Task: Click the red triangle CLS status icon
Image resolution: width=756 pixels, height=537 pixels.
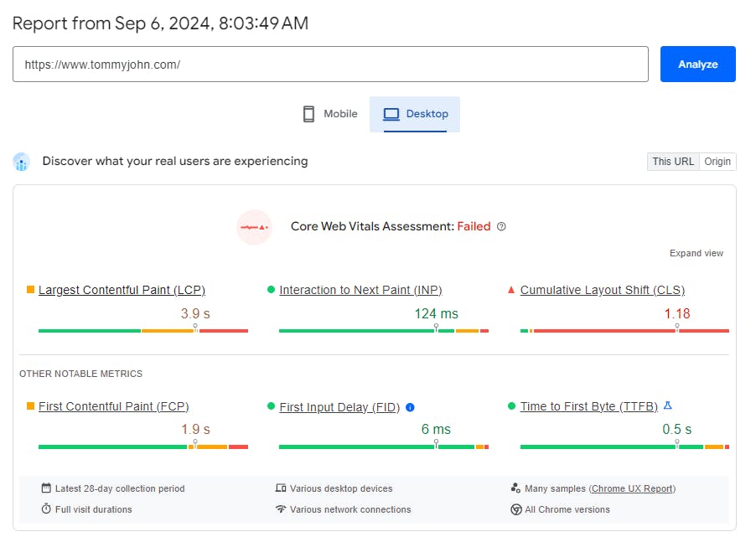Action: coord(511,290)
